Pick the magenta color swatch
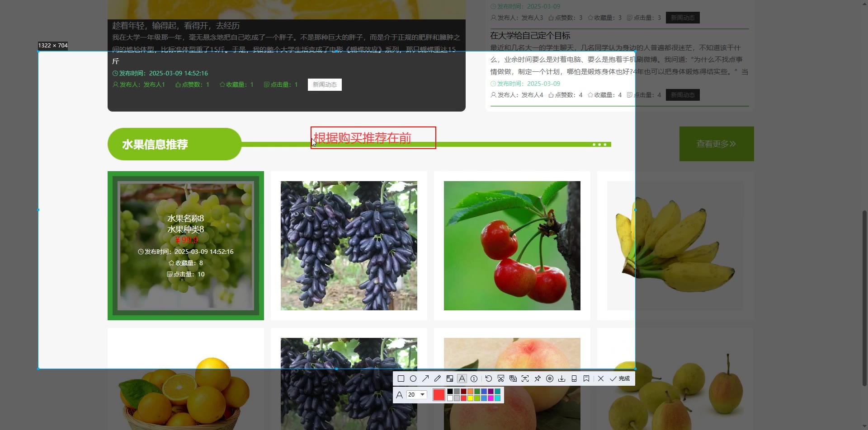This screenshot has height=430, width=868. tap(491, 398)
